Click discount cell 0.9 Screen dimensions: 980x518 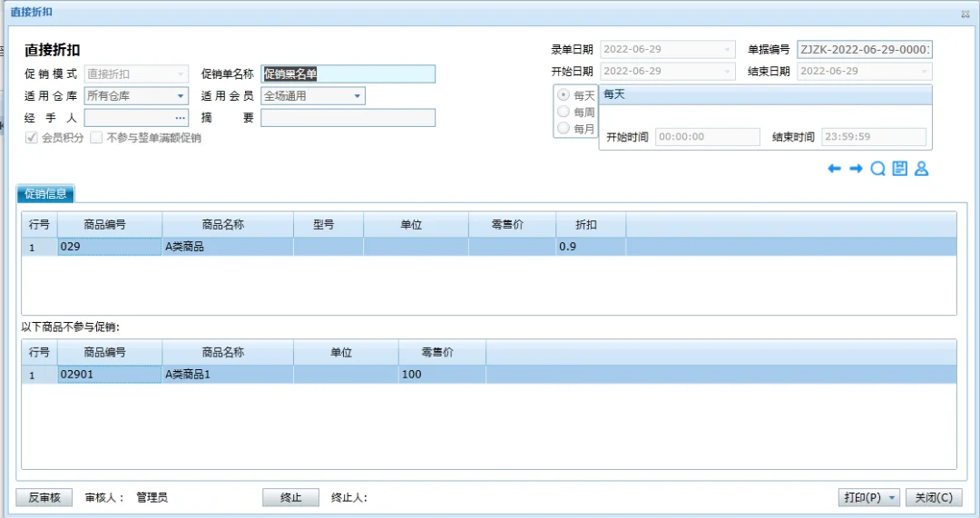click(x=591, y=246)
